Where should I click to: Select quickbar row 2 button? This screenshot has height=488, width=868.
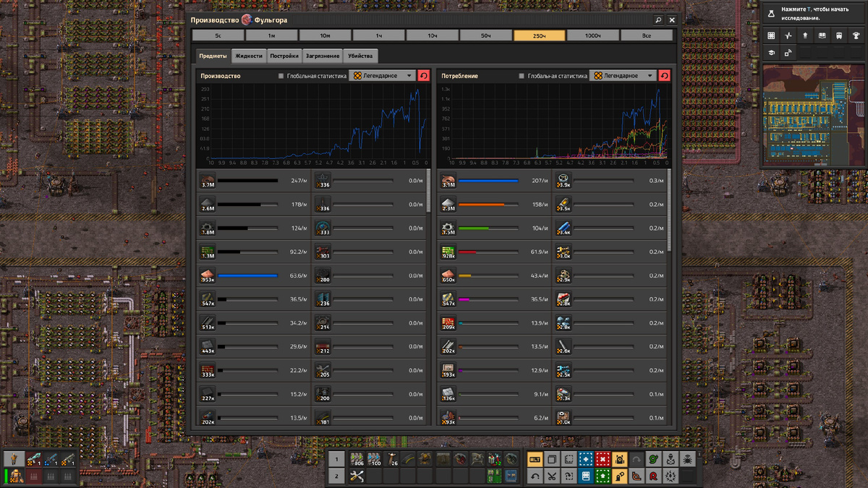pyautogui.click(x=336, y=476)
